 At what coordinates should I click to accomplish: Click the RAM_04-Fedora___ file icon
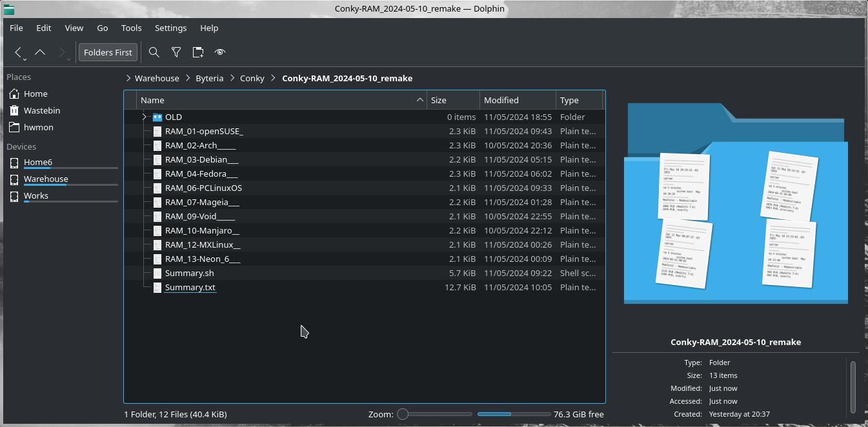coord(157,174)
